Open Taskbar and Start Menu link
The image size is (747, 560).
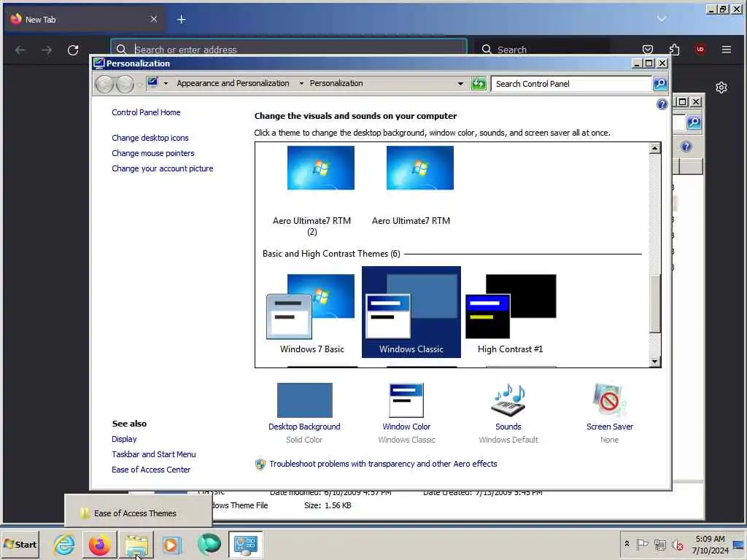point(153,454)
